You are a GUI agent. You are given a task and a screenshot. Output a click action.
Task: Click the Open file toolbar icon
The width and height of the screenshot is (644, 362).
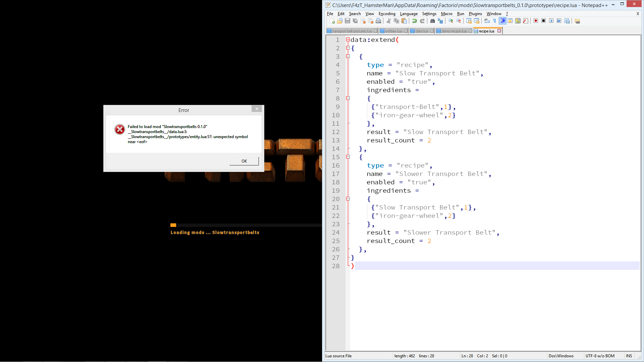click(340, 21)
